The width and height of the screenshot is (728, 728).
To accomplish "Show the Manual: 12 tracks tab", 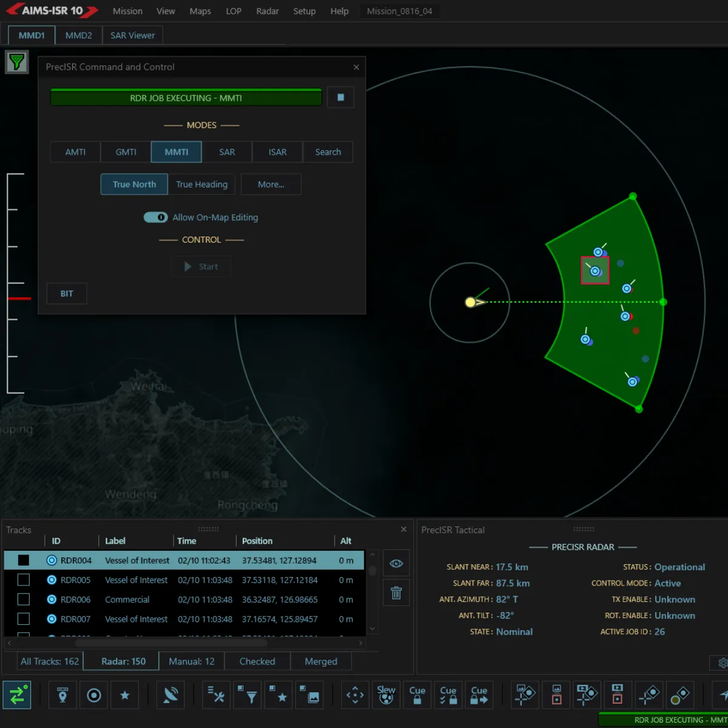I will point(192,661).
